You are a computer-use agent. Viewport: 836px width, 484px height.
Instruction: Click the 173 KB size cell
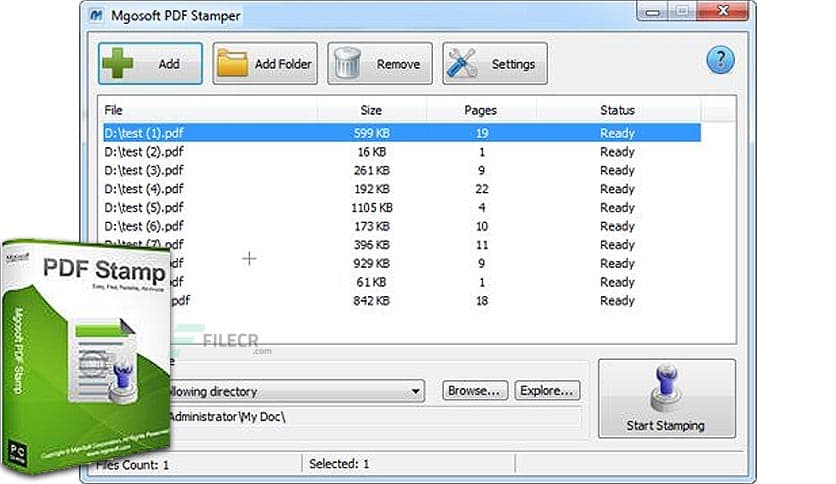[x=372, y=227]
